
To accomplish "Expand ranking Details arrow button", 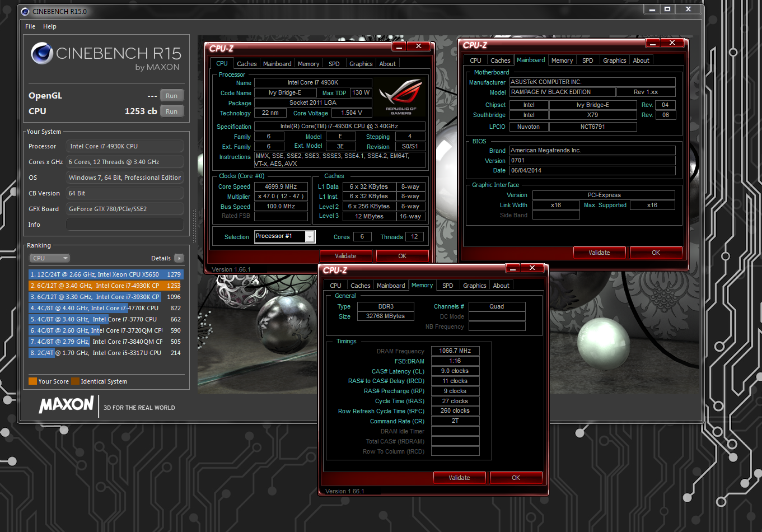I will (179, 258).
